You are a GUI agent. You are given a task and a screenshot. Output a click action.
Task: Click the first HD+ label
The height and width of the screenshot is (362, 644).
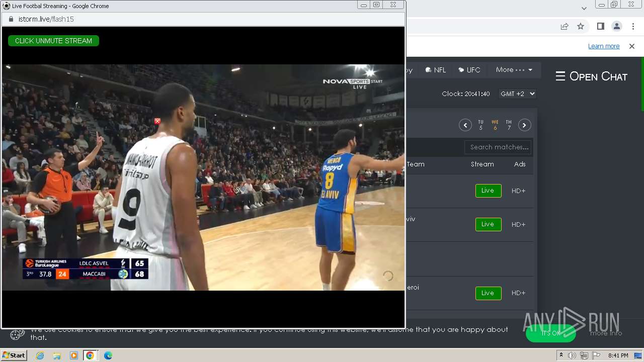518,191
